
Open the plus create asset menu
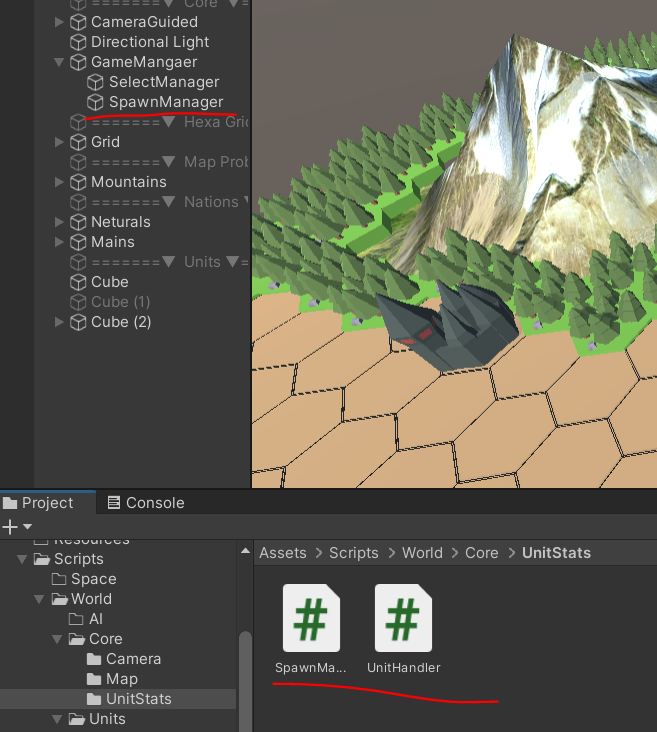coord(17,527)
